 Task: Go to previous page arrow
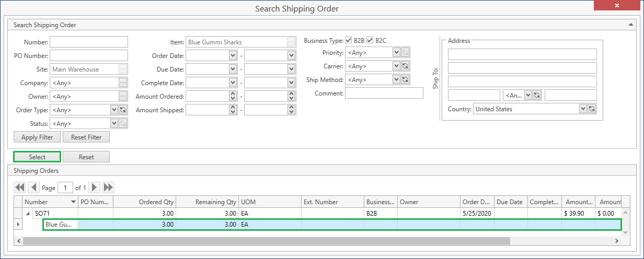point(34,187)
